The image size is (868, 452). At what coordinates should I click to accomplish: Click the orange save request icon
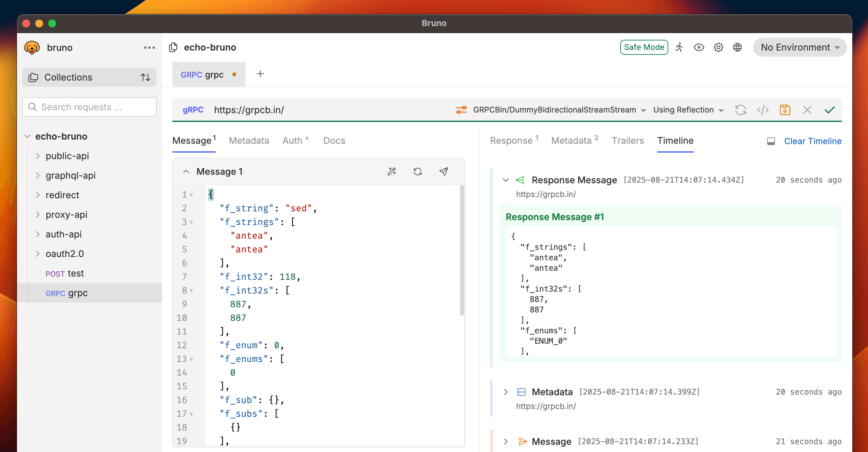(x=785, y=110)
